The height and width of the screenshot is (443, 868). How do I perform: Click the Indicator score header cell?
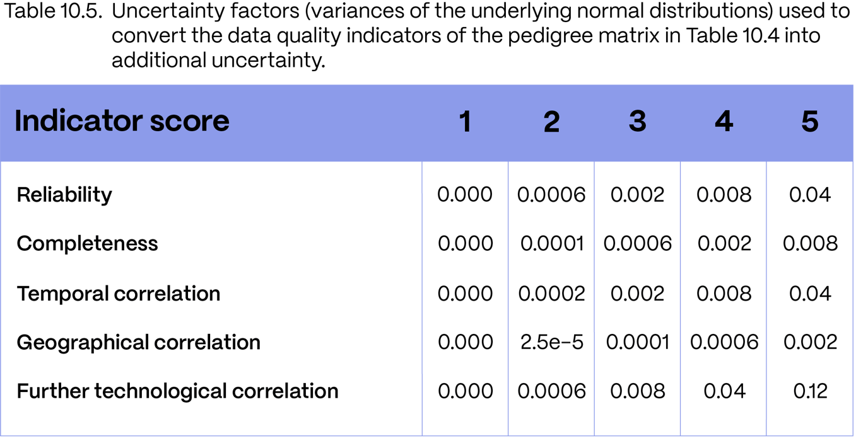(x=122, y=121)
